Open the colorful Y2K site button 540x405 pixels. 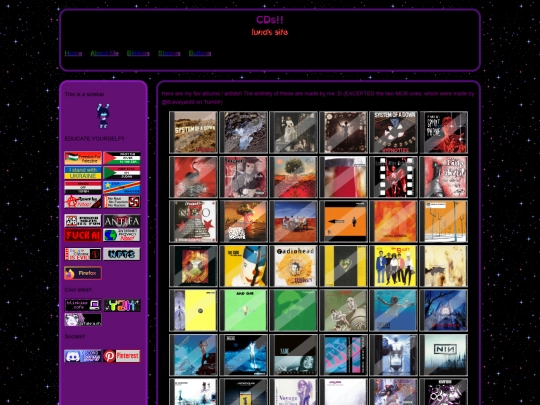122,305
